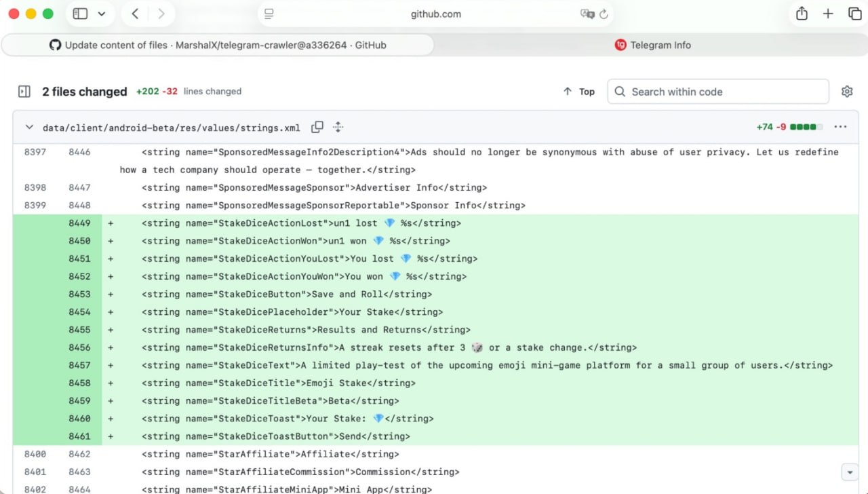This screenshot has height=494, width=868.
Task: Show the Safari tab overview
Action: pos(854,14)
